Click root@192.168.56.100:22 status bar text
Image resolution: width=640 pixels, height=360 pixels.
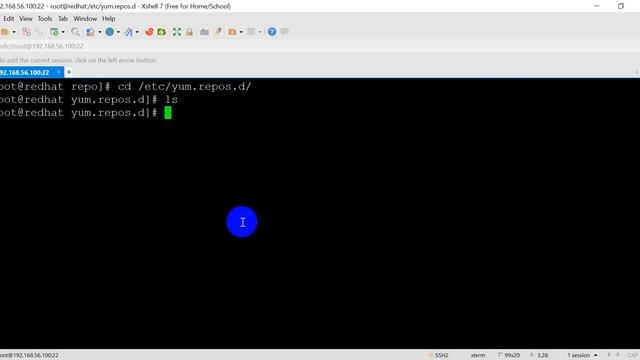[x=29, y=355]
